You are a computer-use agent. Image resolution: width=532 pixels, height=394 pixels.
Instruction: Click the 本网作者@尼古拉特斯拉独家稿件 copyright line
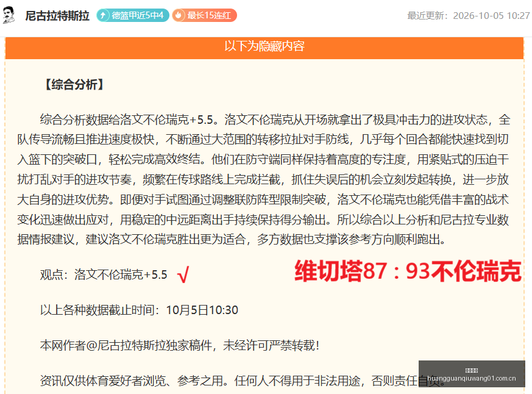pyautogui.click(x=180, y=345)
